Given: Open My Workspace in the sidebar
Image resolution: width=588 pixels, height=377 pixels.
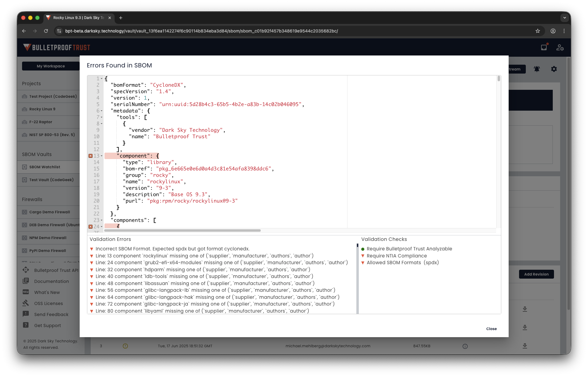Looking at the screenshot, I should [51, 66].
